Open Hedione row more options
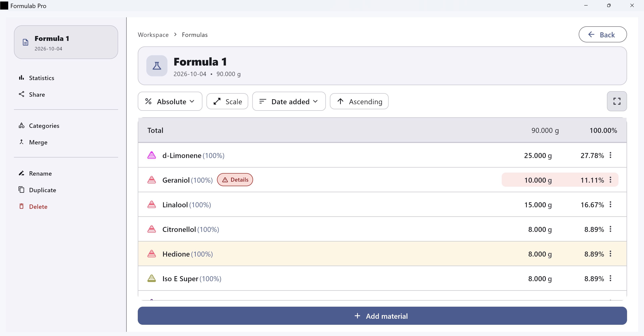The image size is (644, 336). coord(610,254)
